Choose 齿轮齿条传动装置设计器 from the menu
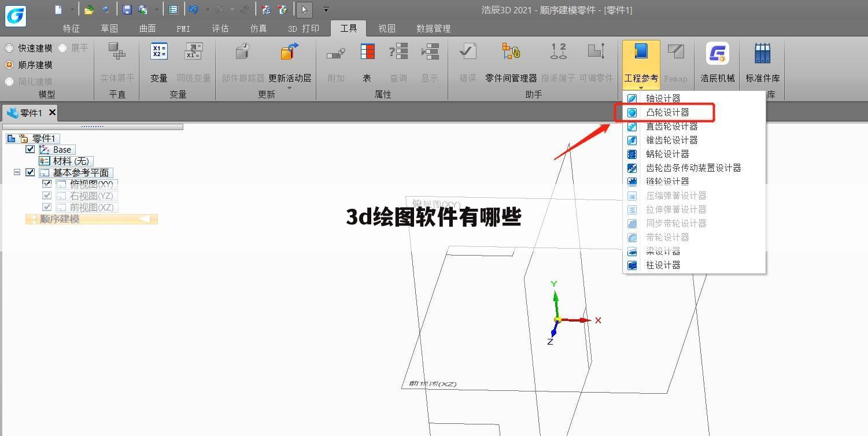The image size is (868, 436). click(694, 168)
